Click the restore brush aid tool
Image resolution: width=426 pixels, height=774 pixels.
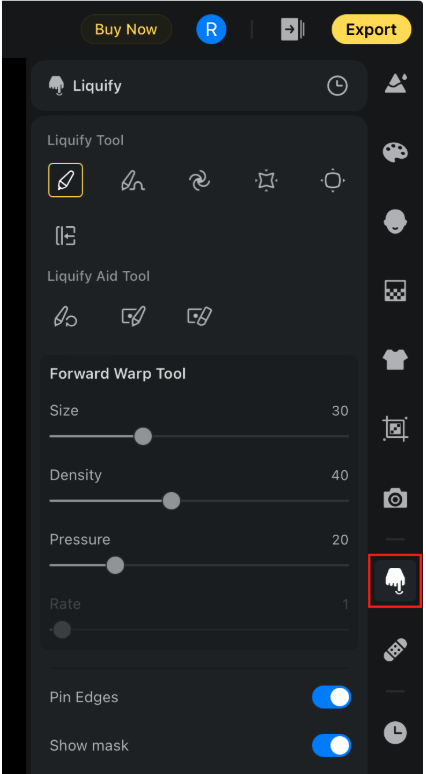66,316
